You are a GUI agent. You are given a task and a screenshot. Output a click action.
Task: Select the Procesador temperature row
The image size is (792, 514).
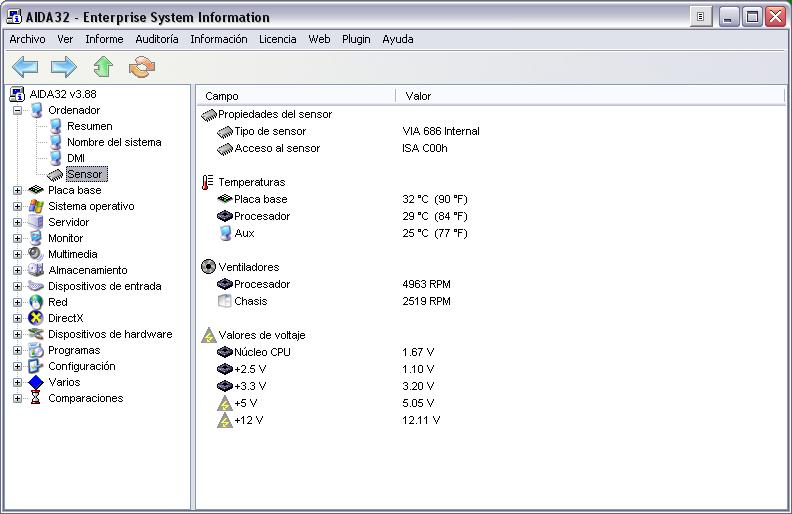coord(262,216)
